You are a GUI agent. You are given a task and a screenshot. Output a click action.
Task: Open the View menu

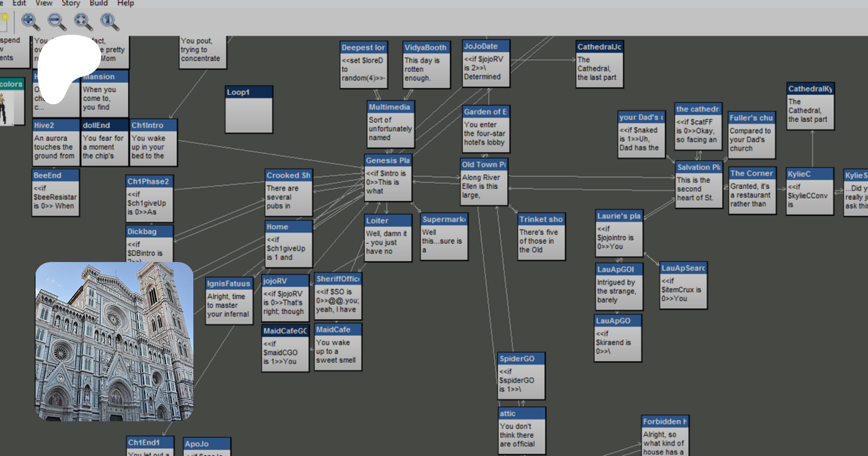coord(44,3)
